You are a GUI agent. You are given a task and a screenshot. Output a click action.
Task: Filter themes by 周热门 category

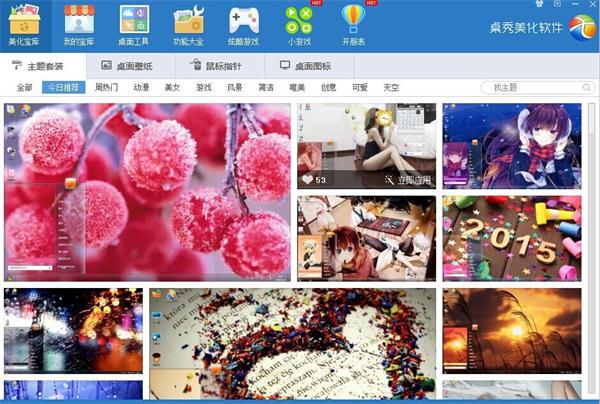click(x=106, y=88)
